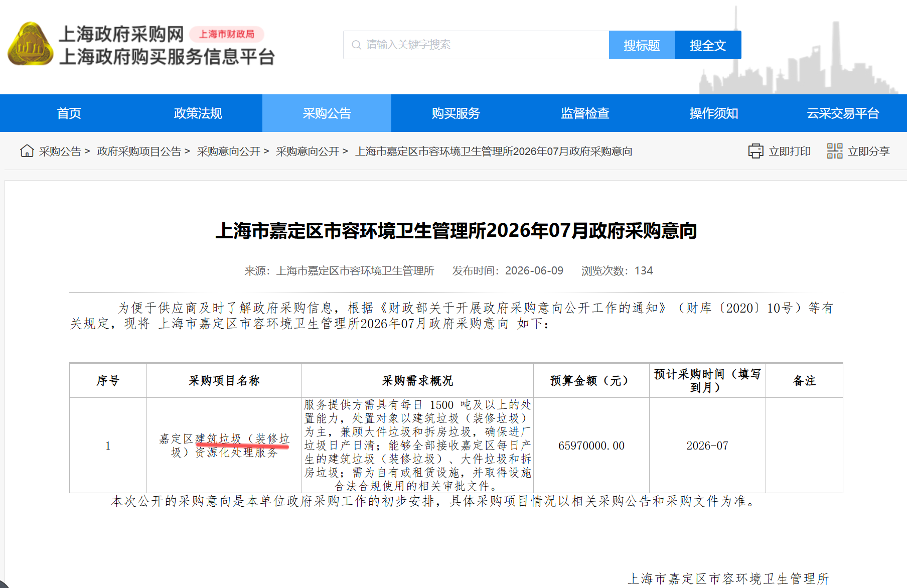Click the 嘉定区建筑垃圾 project name cell

(224, 446)
